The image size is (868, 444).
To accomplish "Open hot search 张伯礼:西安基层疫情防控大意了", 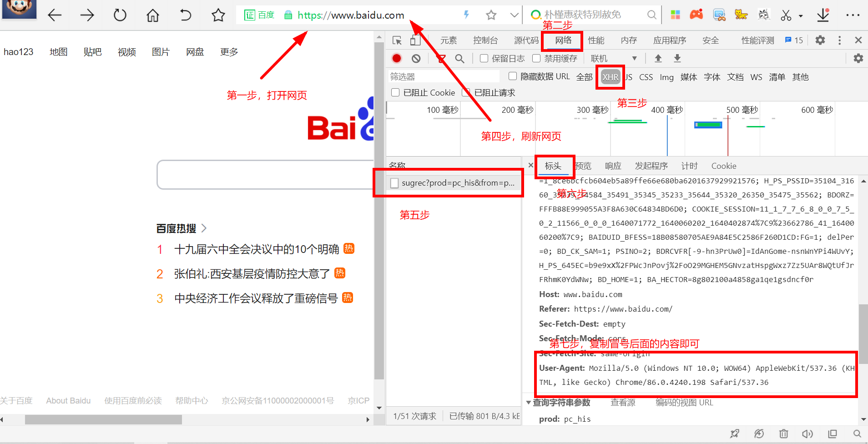I will [252, 274].
